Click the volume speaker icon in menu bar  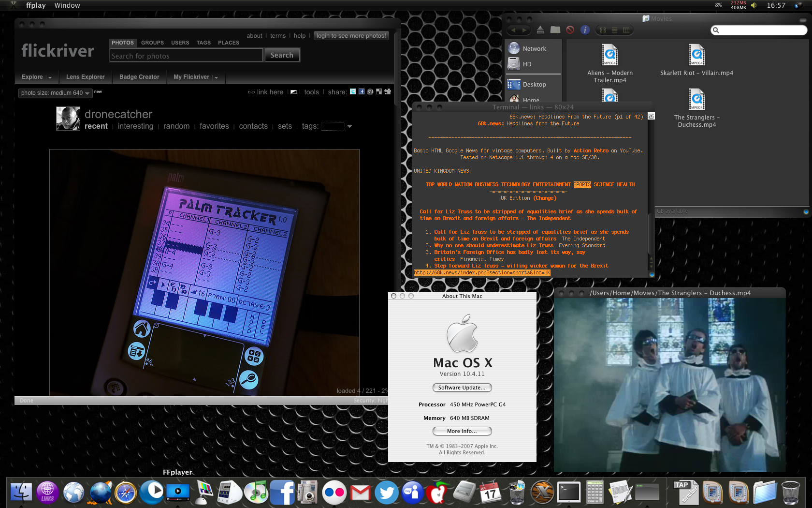click(x=754, y=5)
